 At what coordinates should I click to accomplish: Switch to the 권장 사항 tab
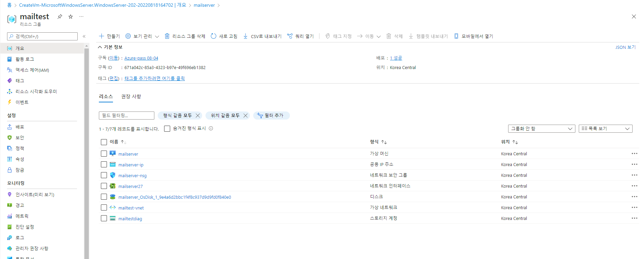coord(131,96)
